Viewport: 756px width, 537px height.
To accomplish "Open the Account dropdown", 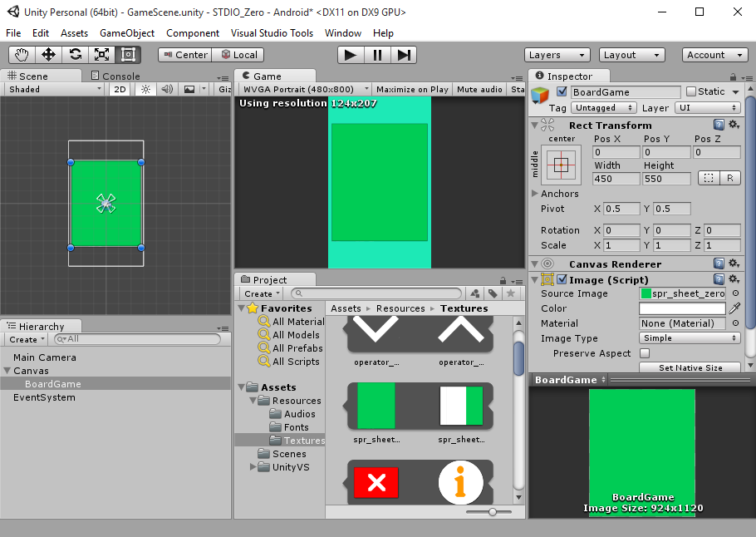I will click(715, 55).
